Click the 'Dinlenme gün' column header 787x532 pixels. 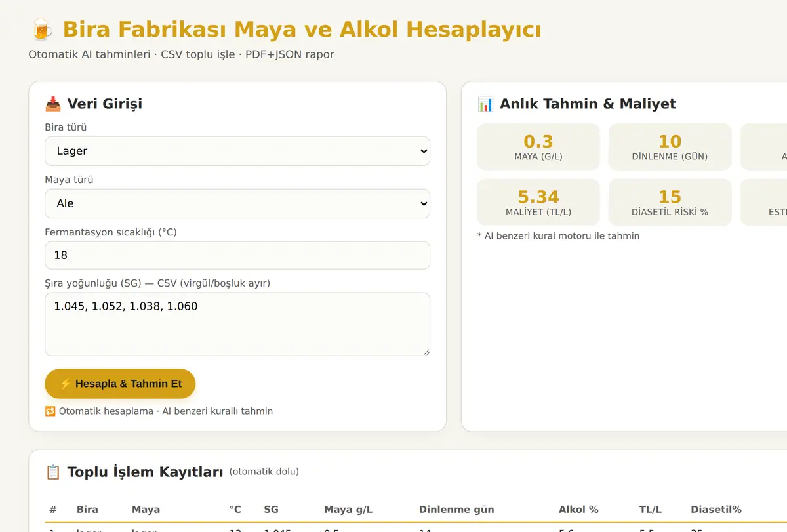(x=456, y=509)
